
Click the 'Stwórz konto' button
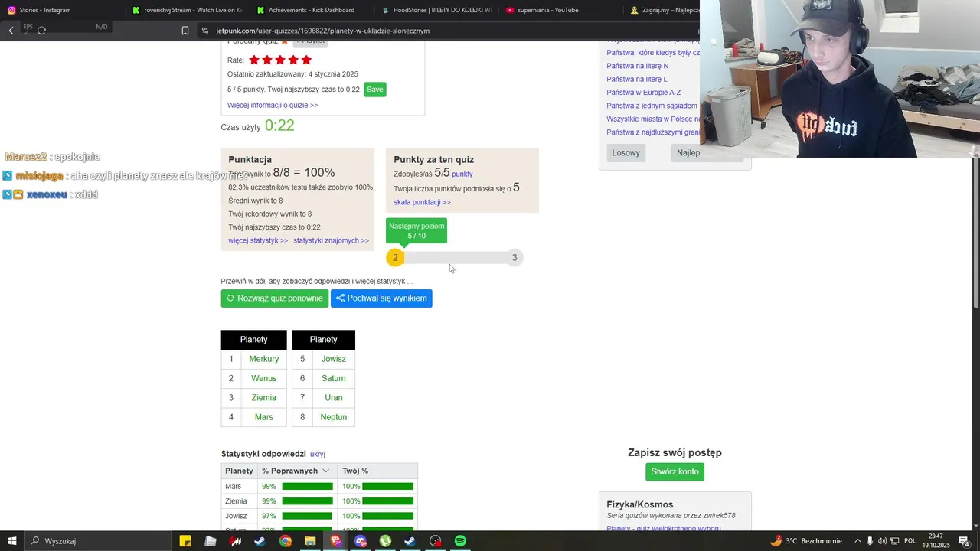(x=675, y=472)
